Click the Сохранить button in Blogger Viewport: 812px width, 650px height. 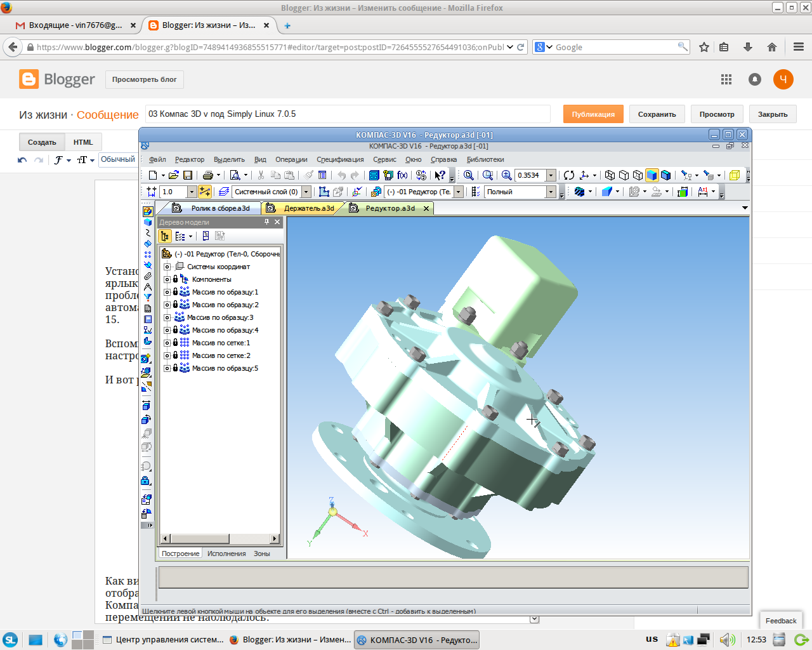click(657, 114)
